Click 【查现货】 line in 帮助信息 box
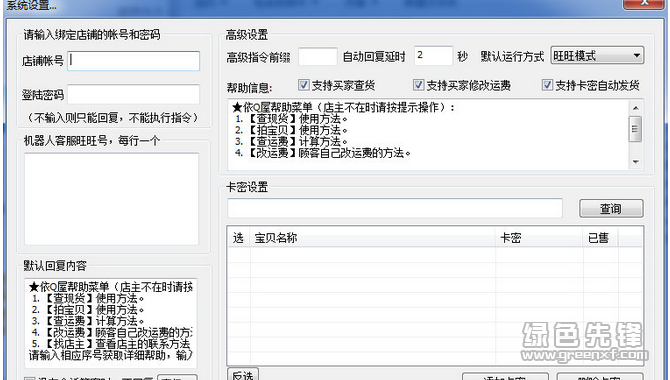The image size is (670, 380). click(x=291, y=119)
